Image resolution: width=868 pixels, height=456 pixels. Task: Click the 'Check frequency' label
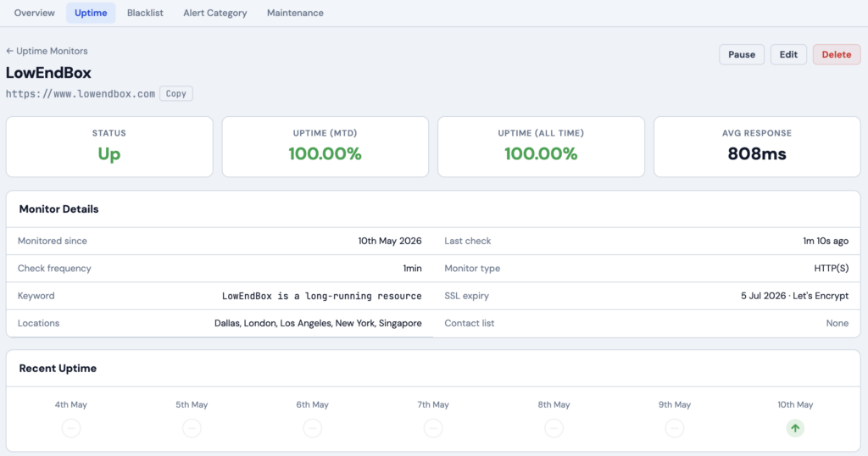[54, 269]
